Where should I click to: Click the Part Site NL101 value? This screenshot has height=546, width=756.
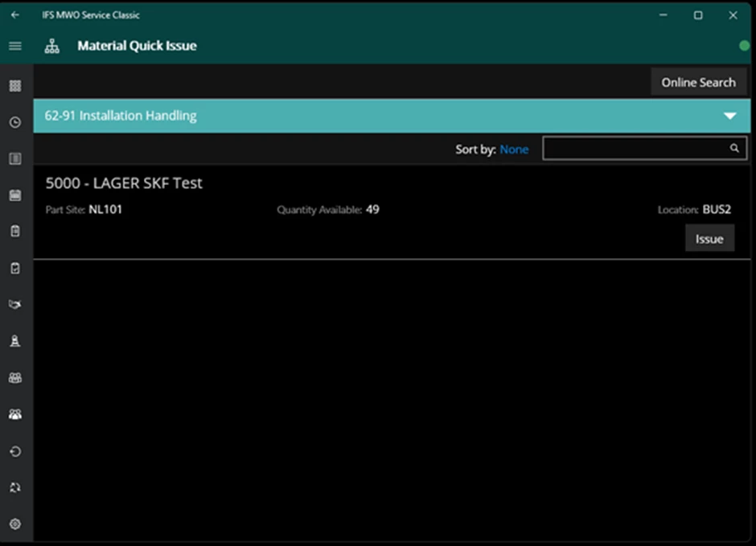105,210
